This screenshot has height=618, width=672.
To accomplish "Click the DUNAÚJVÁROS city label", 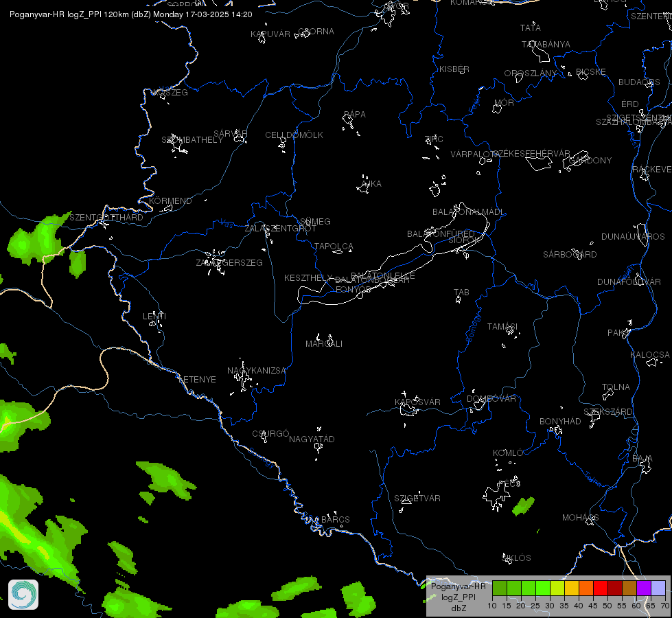I will pyautogui.click(x=633, y=237).
